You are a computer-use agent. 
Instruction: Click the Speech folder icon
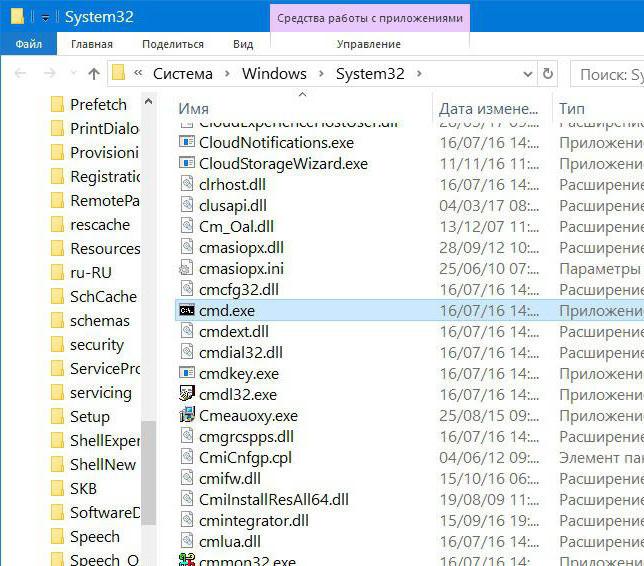point(58,537)
